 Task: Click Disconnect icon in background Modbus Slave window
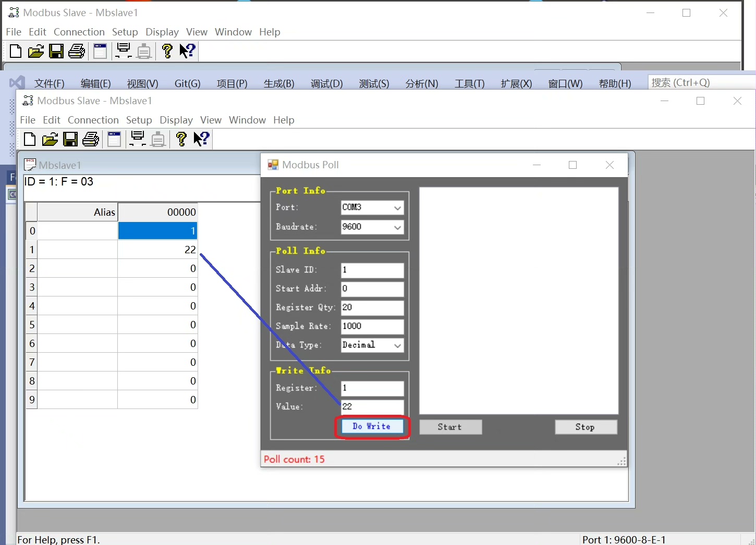pyautogui.click(x=144, y=51)
